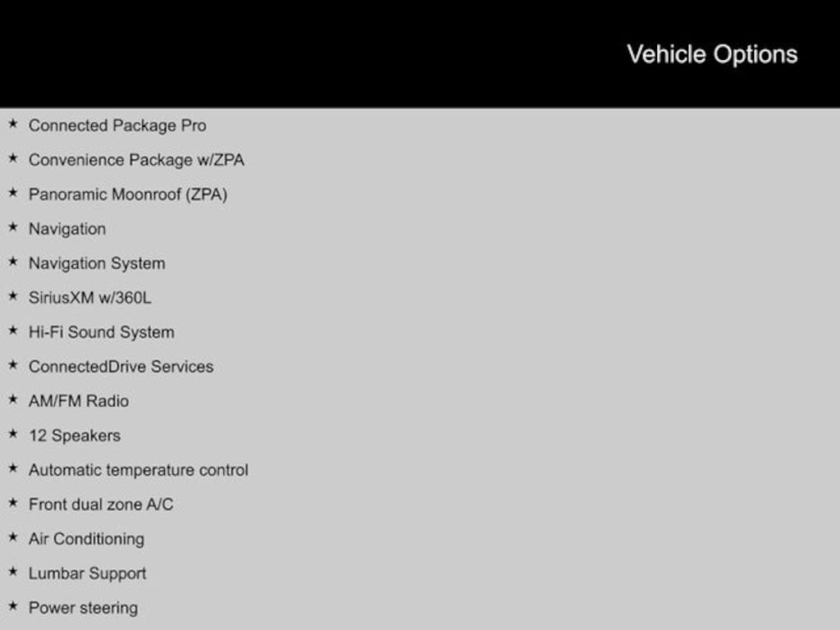Select the ConnectedDrive Services list item
Viewport: 840px width, 630px height.
121,367
